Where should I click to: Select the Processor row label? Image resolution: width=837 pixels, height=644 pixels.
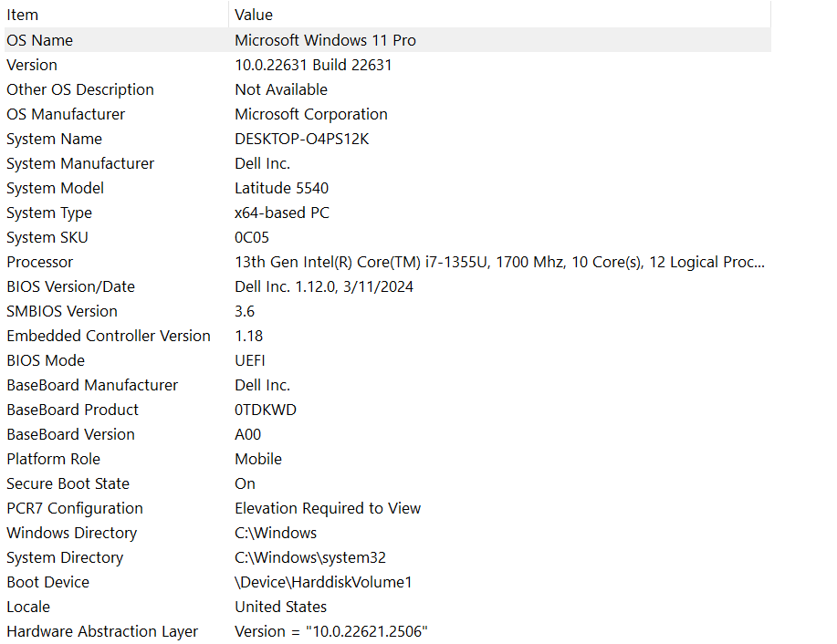coord(39,262)
